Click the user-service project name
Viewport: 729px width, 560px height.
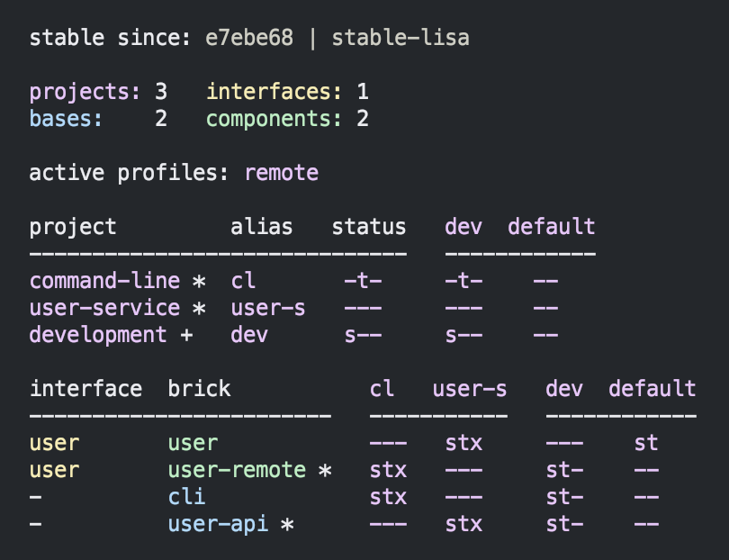pyautogui.click(x=104, y=307)
